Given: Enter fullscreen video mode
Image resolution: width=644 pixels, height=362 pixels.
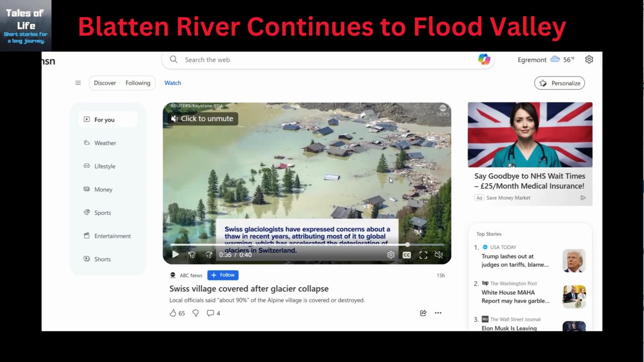Looking at the screenshot, I should tap(423, 255).
